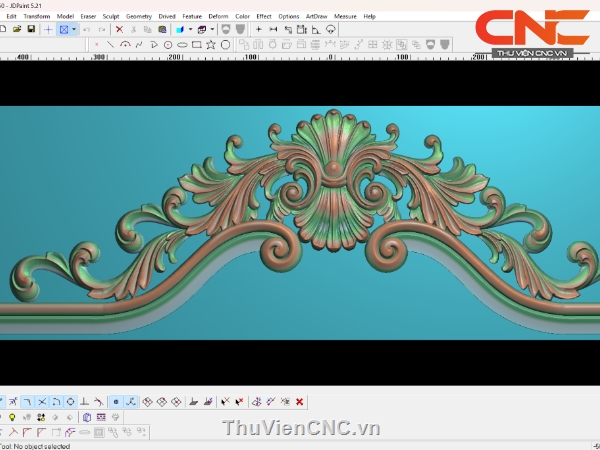Toggle the crosshair display button
600x450 pixels.
[48, 30]
